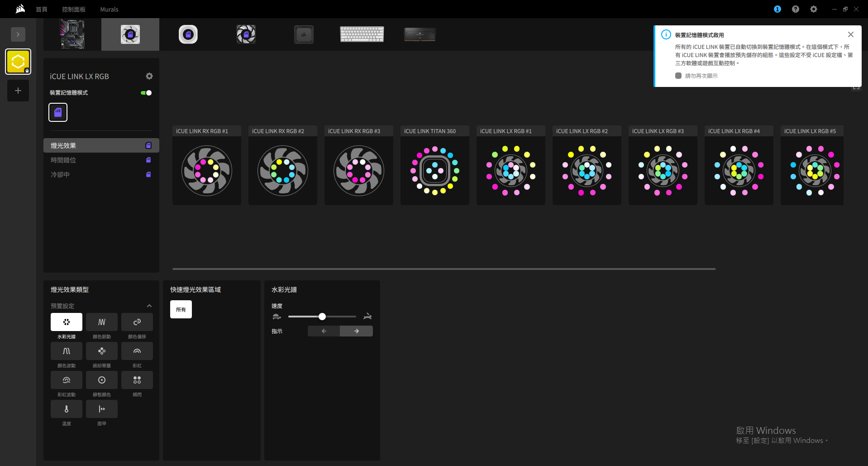868x466 pixels.
Task: Add a new profile with plus button
Action: [18, 91]
